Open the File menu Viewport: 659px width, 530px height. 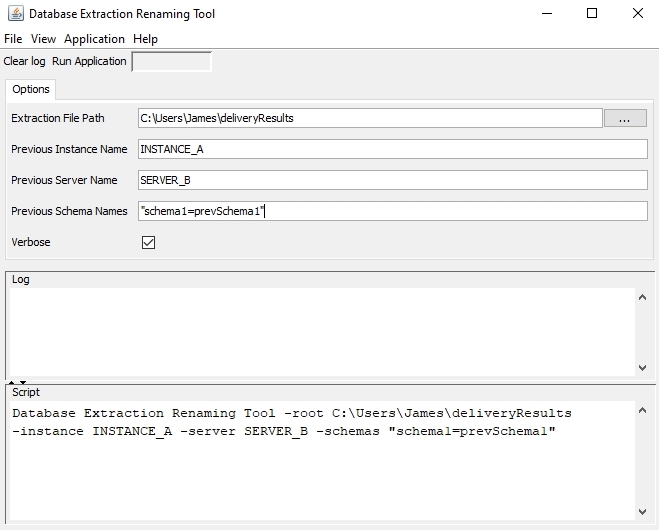tap(13, 39)
